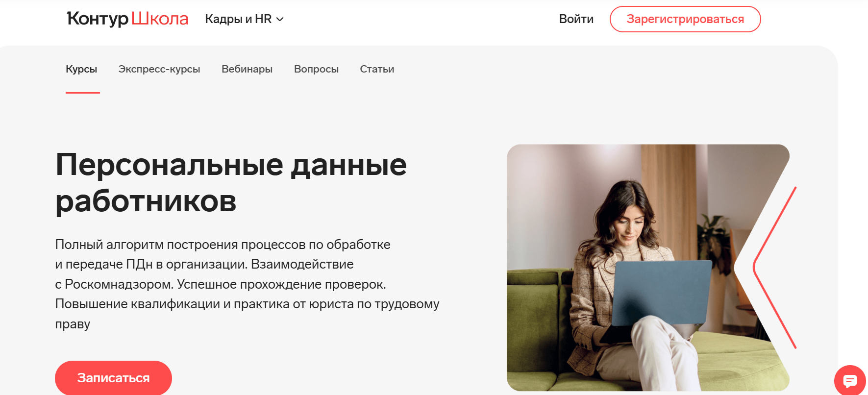Expand the Кадры и HR chevron arrow
The width and height of the screenshot is (868, 395).
click(x=280, y=19)
